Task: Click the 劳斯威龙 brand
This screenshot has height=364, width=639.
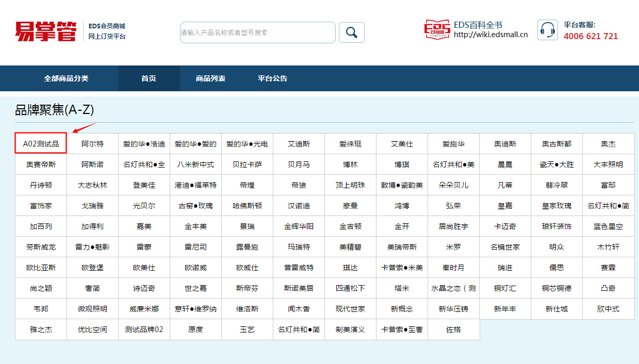Action: pyautogui.click(x=41, y=247)
